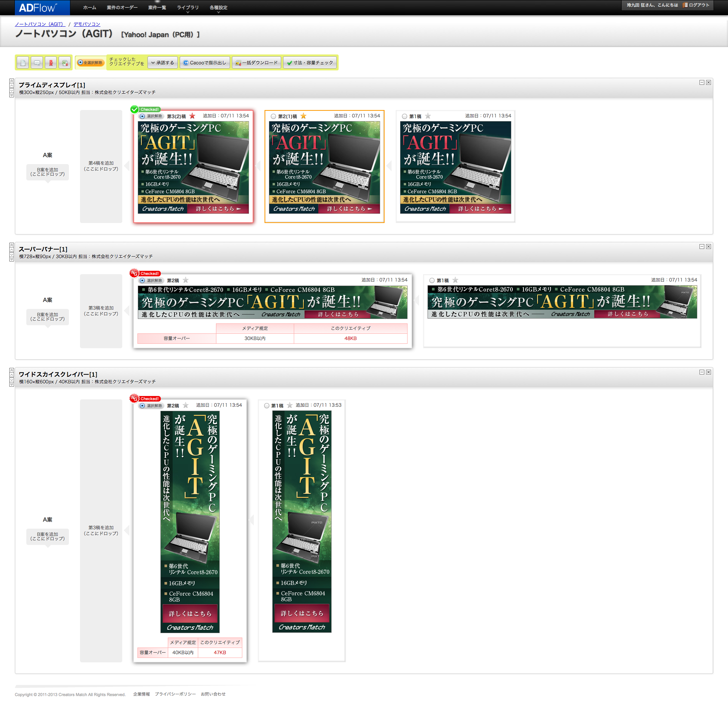Open the ライブラリ menu dropdown

pyautogui.click(x=187, y=8)
